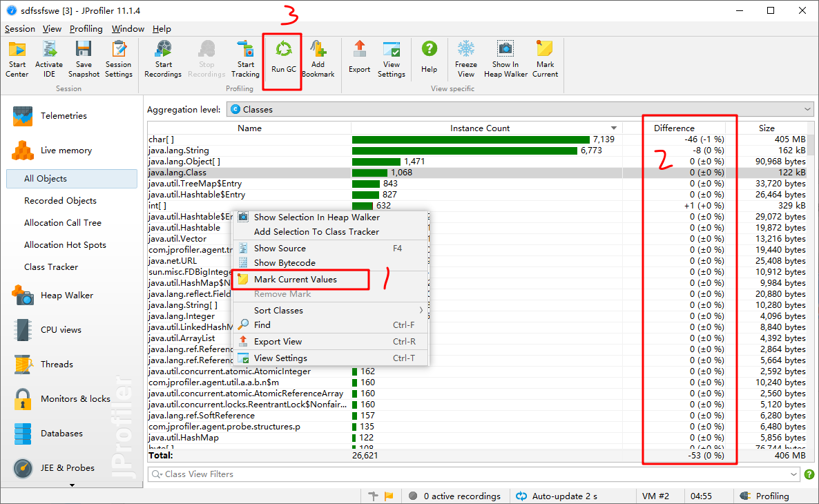The height and width of the screenshot is (504, 819).
Task: Start Recordings with the toolbar icon
Action: pos(163,59)
